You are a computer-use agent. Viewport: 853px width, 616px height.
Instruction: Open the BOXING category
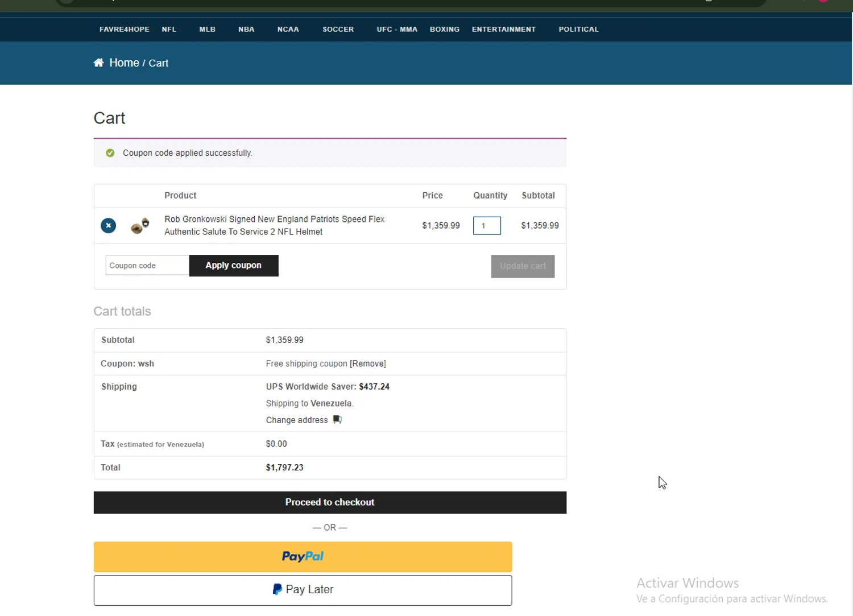[445, 30]
